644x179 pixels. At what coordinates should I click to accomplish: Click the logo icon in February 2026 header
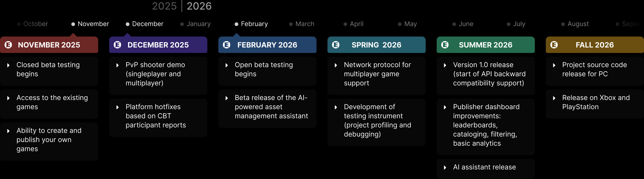click(226, 45)
